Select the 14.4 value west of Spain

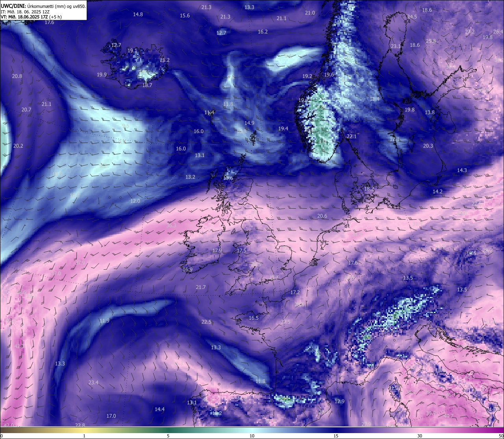point(159,409)
